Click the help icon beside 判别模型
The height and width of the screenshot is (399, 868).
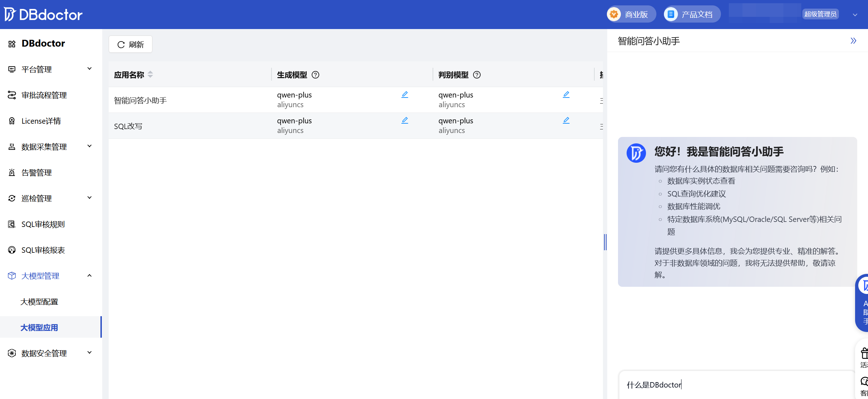[x=477, y=75]
